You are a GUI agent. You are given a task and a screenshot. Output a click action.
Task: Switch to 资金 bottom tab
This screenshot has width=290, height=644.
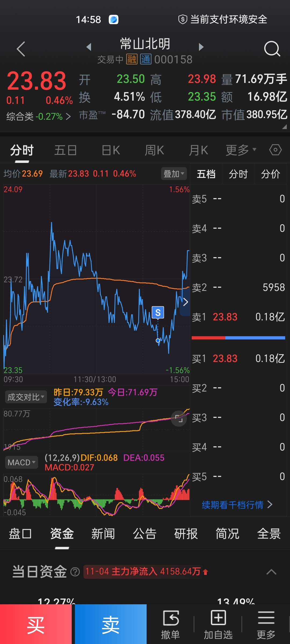click(62, 533)
